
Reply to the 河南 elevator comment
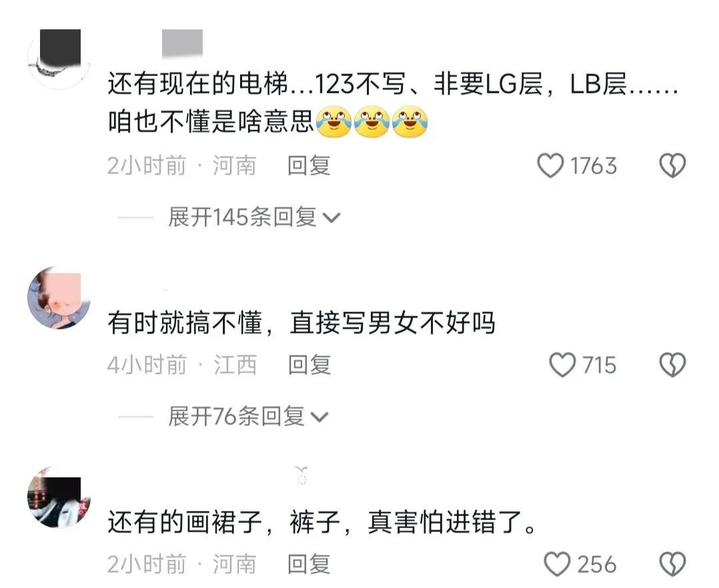[x=309, y=165]
